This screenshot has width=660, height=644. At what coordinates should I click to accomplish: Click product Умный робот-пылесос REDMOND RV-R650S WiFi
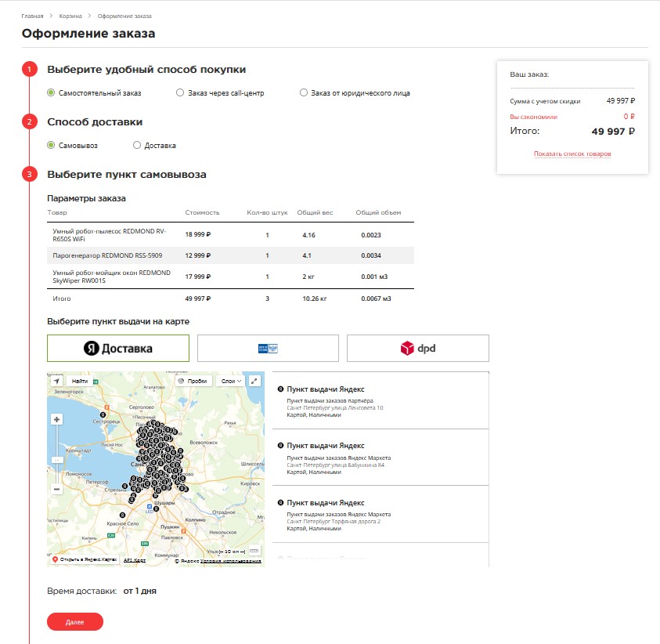click(x=110, y=235)
